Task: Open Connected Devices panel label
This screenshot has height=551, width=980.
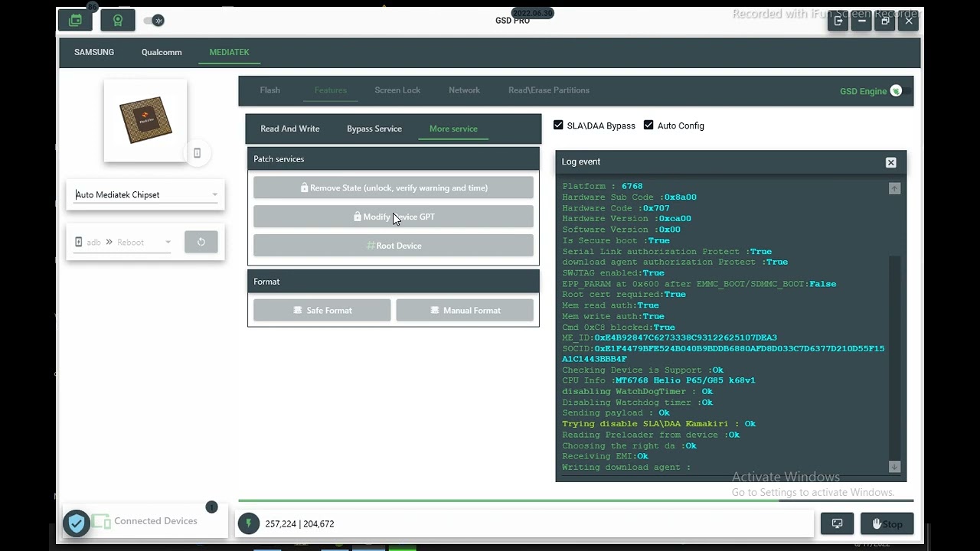Action: [155, 521]
